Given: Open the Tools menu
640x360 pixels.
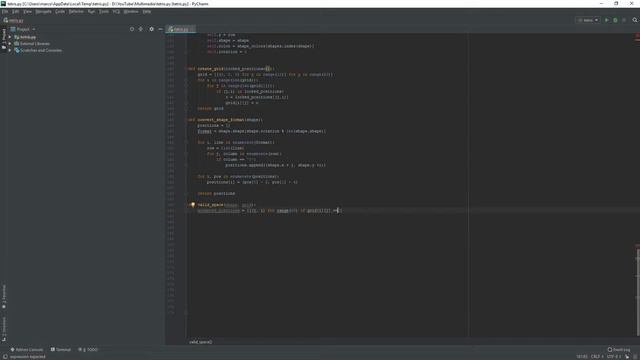Looking at the screenshot, I should click(104, 11).
